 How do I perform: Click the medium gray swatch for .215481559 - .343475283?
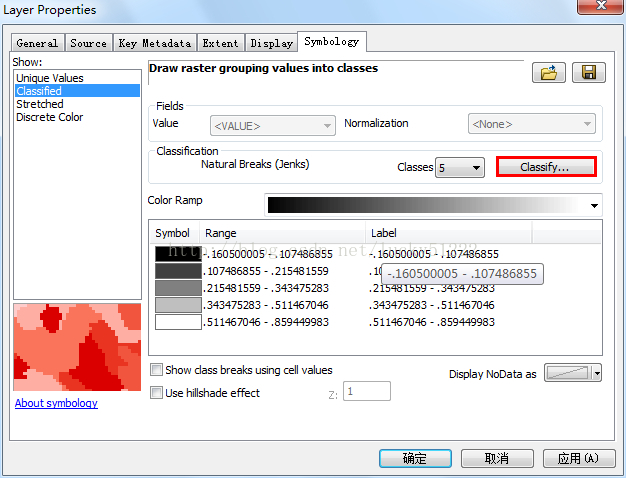(x=178, y=288)
